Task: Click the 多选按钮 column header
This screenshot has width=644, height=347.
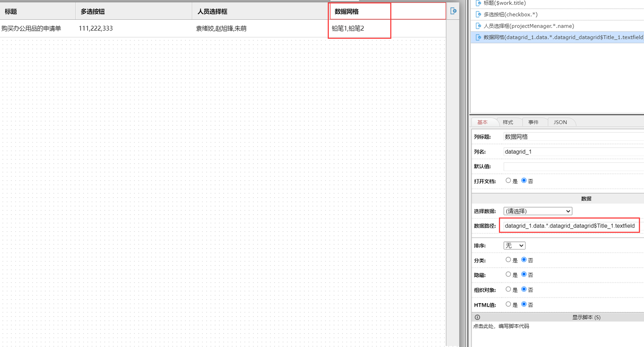Action: (93, 12)
